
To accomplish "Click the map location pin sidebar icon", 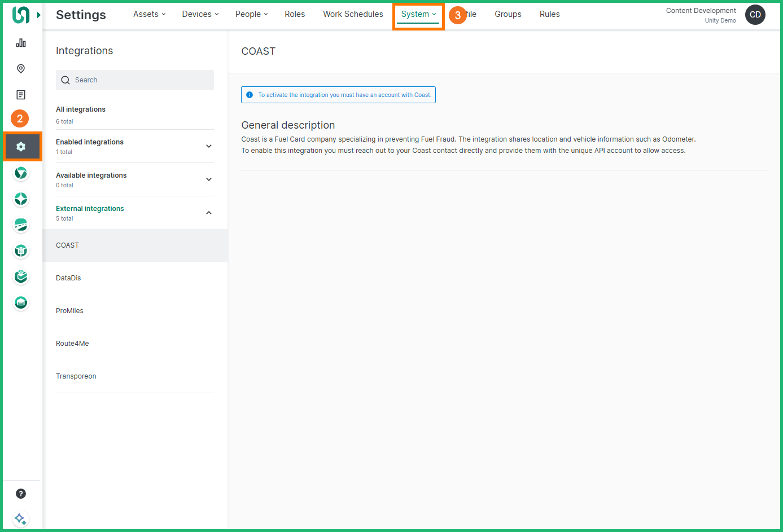I will [21, 69].
